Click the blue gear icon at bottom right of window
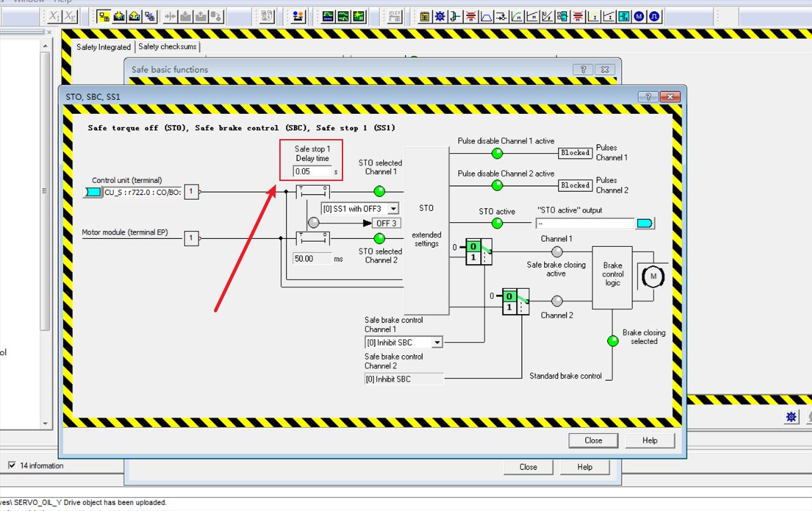Screen dimensions: 812x511 (x=791, y=417)
